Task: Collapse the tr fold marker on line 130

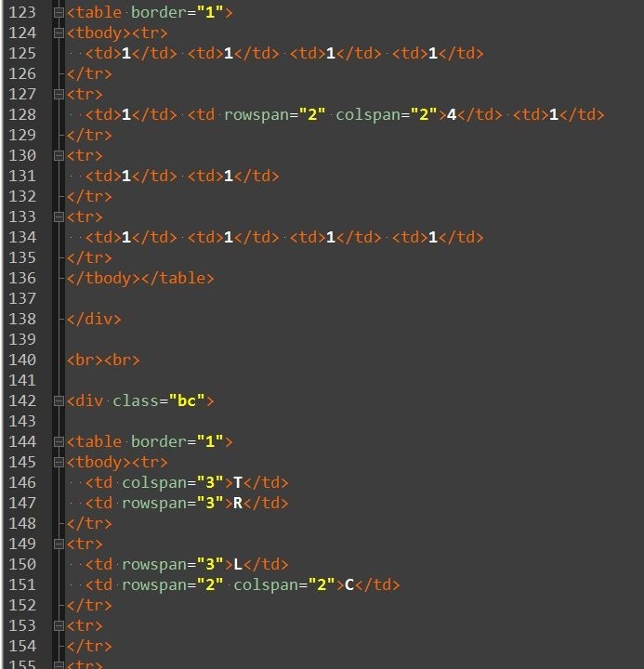Action: (x=59, y=156)
